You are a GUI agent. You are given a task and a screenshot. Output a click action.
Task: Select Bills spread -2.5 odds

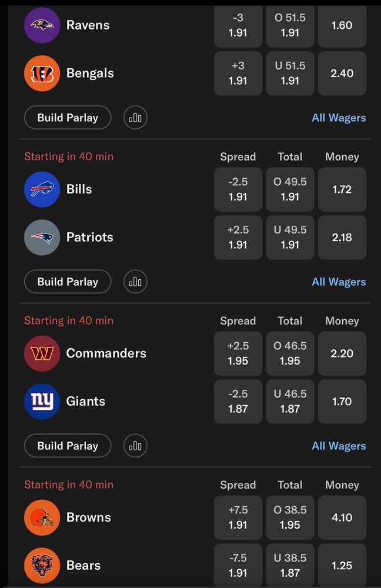[x=238, y=189]
